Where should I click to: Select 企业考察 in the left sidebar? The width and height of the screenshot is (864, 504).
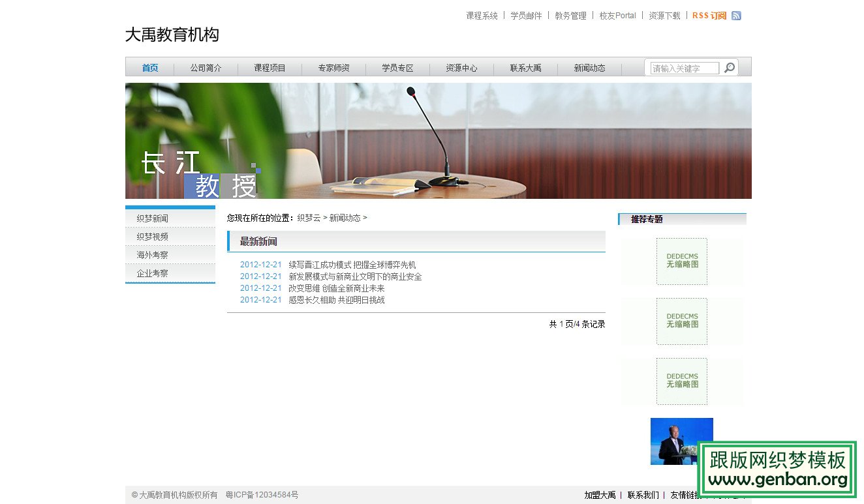pos(153,273)
